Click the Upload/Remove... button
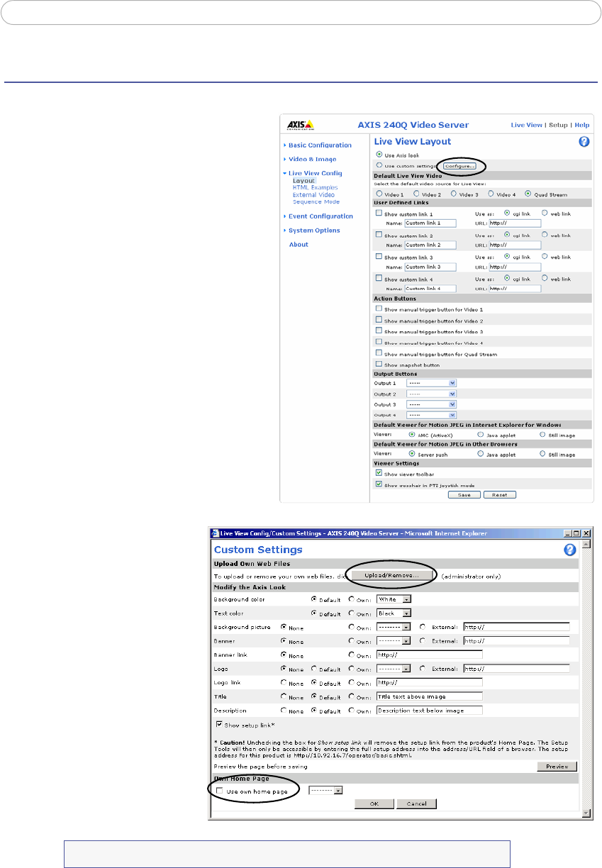 392,576
